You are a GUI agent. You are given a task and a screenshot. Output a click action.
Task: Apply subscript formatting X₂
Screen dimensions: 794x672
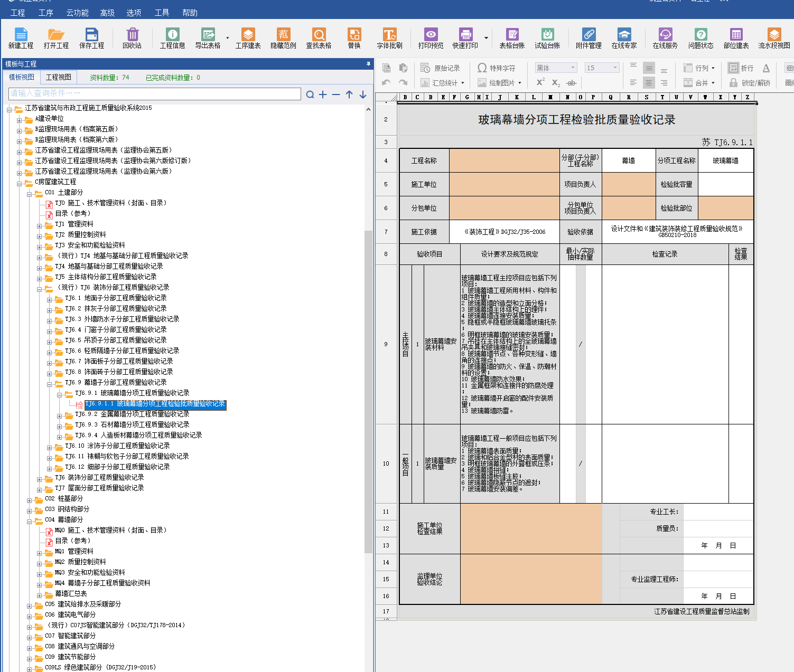pos(556,83)
